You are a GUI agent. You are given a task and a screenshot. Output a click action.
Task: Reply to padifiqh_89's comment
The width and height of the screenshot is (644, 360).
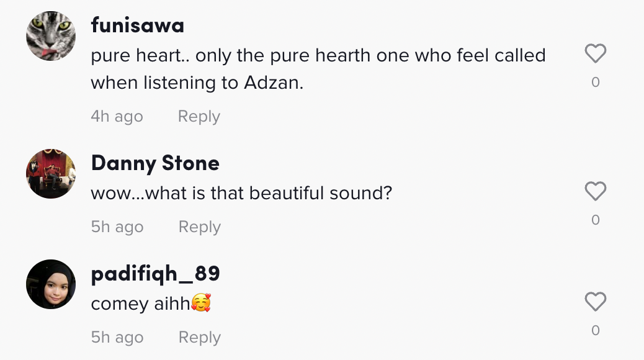click(199, 338)
